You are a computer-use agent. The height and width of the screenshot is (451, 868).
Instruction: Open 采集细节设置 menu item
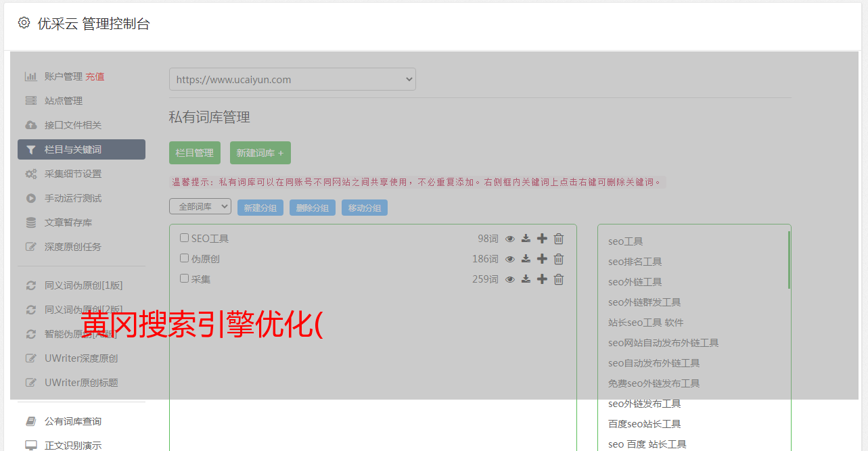(73, 174)
